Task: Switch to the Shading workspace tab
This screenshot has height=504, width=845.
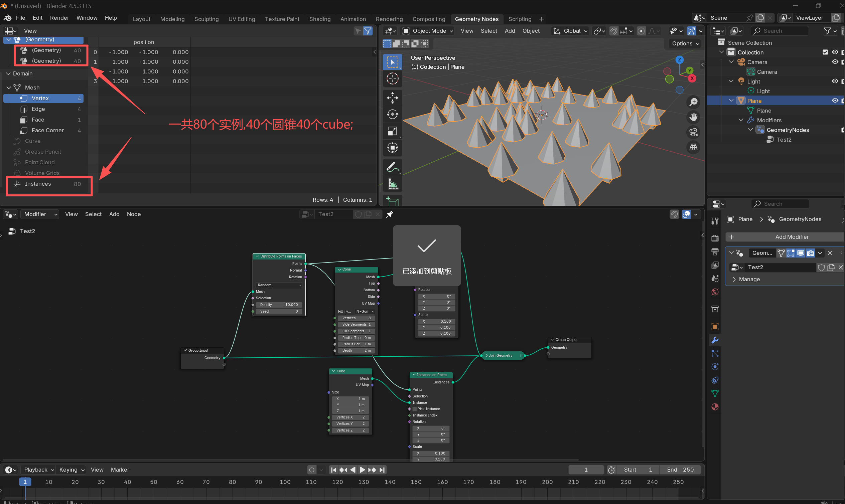Action: pos(319,19)
